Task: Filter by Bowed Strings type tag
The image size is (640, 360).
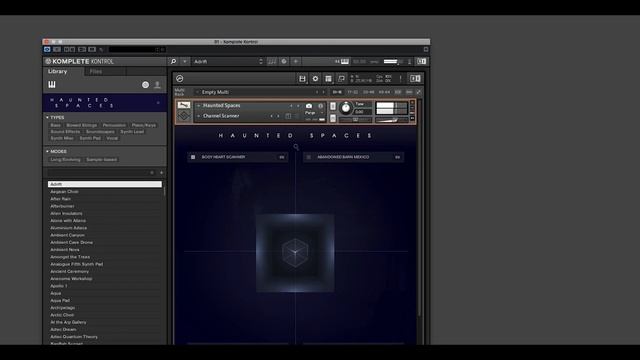Action: point(82,125)
